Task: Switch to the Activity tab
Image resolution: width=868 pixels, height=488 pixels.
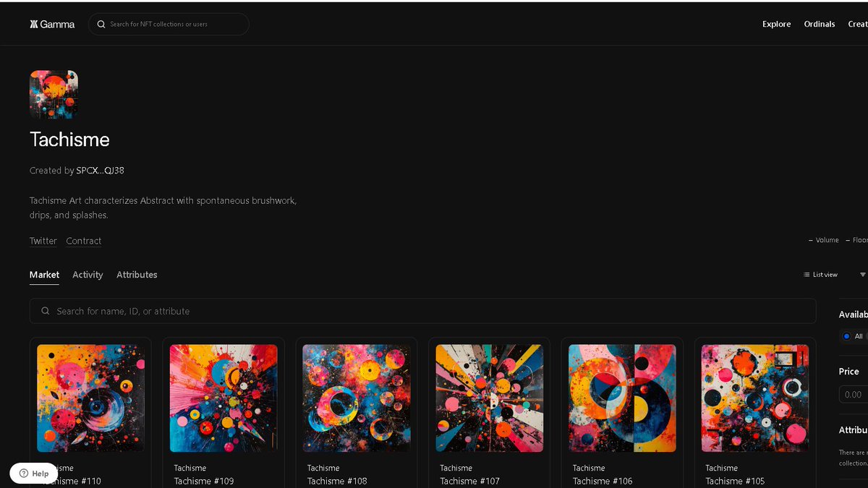Action: pos(88,275)
